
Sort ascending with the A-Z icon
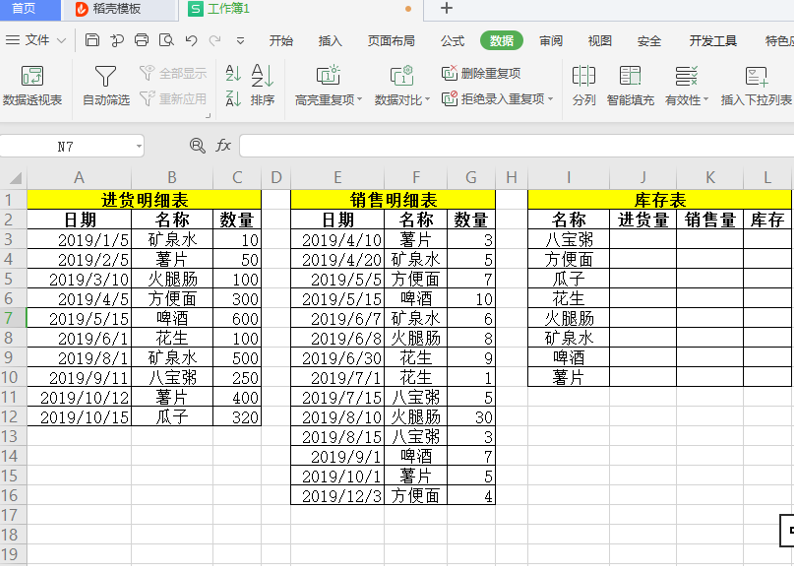click(x=233, y=73)
